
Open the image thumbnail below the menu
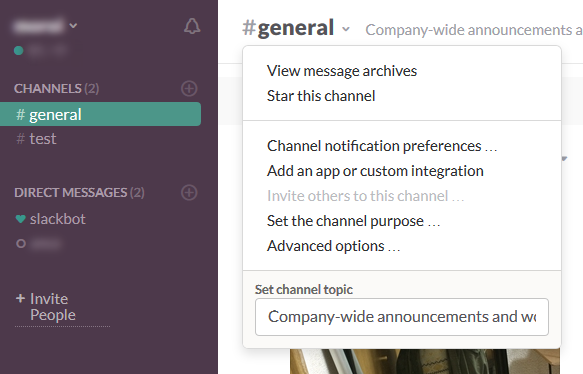click(x=425, y=361)
